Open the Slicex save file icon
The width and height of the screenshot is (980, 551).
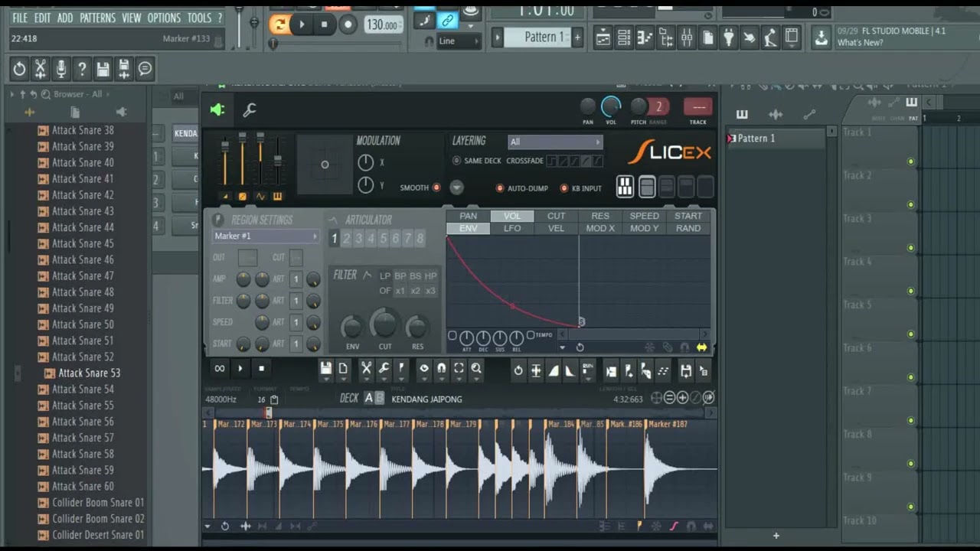pos(326,369)
